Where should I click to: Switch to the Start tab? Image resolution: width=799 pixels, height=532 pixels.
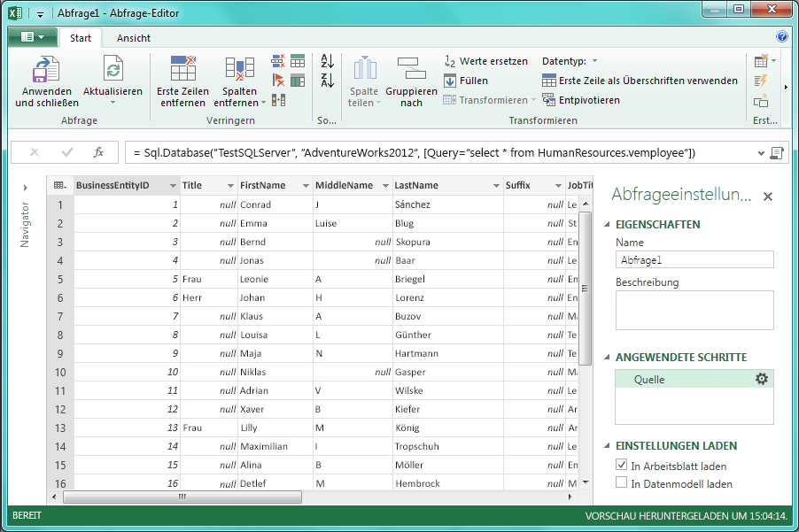[x=81, y=38]
